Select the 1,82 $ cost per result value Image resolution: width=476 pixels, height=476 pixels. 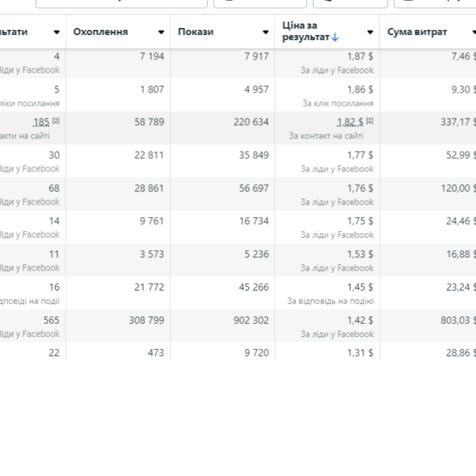(x=350, y=122)
